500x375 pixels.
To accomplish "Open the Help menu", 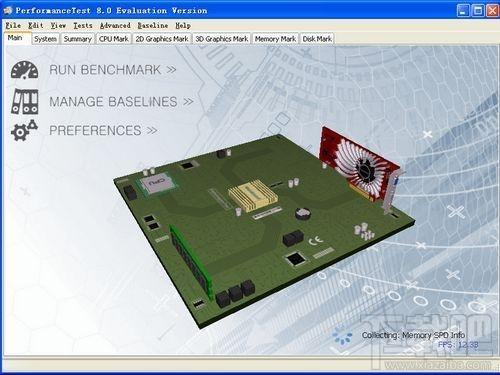I will pyautogui.click(x=183, y=25).
